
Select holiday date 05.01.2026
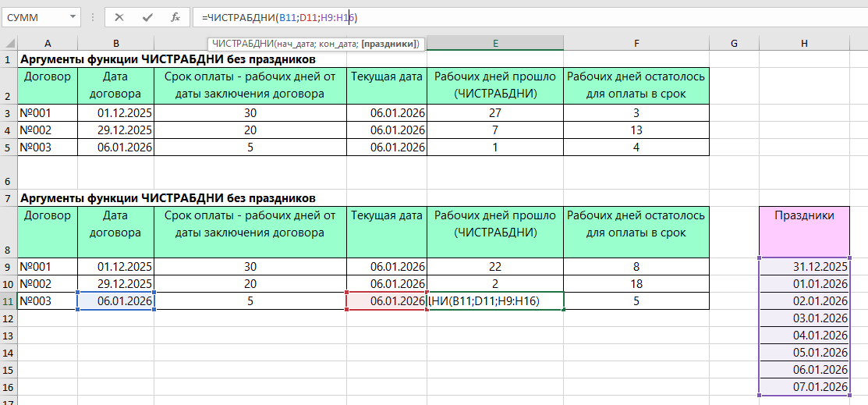click(804, 353)
